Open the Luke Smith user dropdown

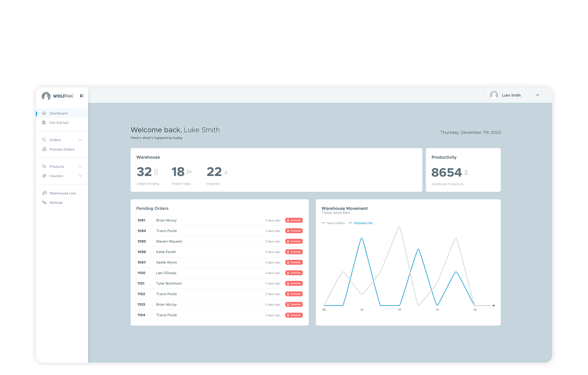538,95
